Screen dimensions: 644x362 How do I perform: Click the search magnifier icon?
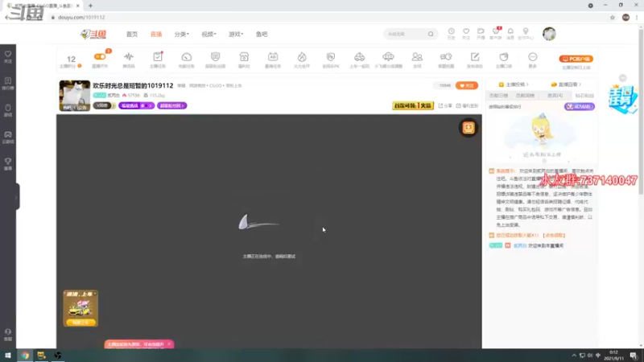tap(431, 34)
